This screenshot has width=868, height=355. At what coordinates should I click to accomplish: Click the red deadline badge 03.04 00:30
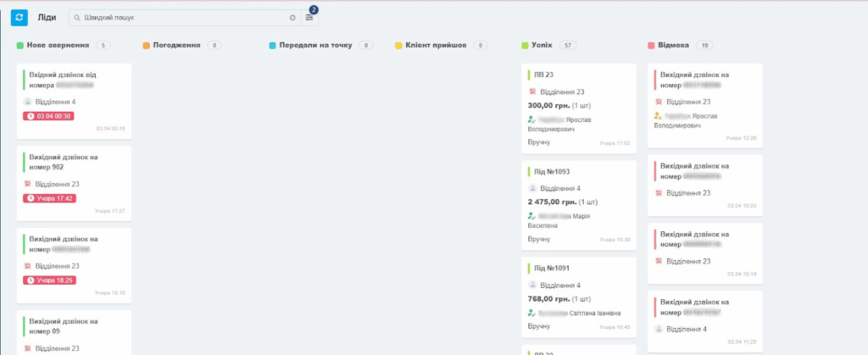[50, 116]
